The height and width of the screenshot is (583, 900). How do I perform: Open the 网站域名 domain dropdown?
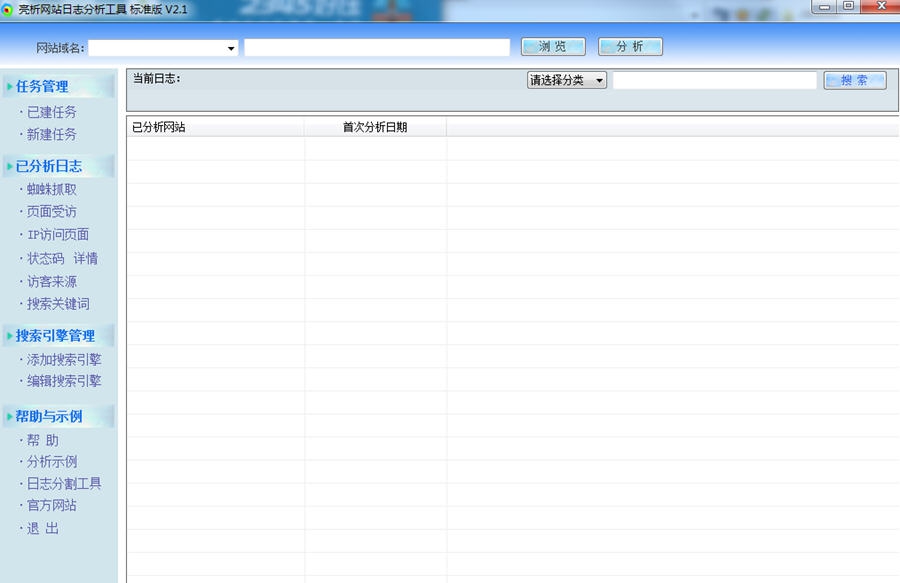tap(230, 47)
